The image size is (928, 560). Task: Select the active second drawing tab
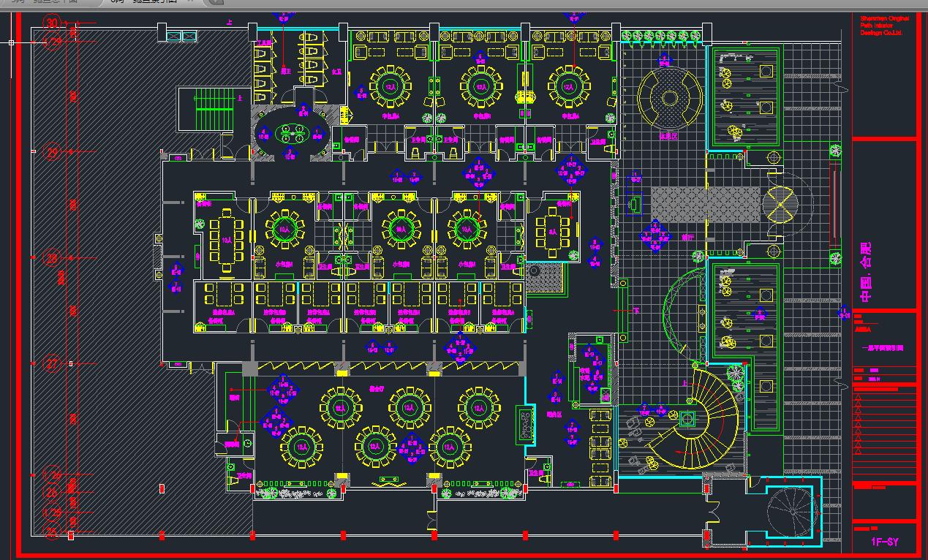[143, 2]
